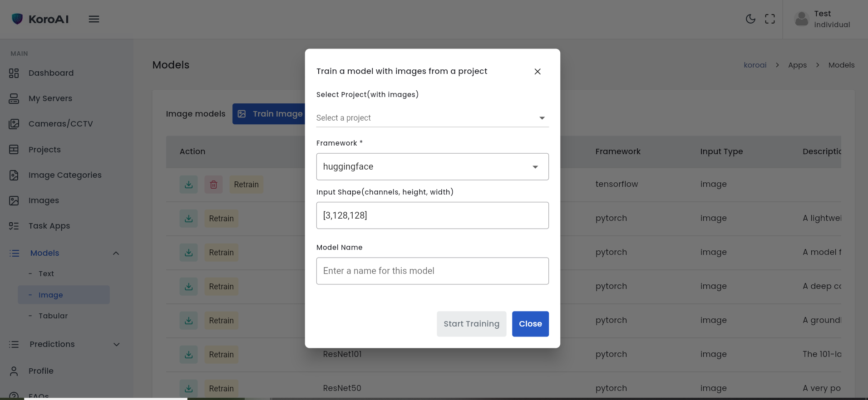Enter fullscreen mode via header icon

770,19
